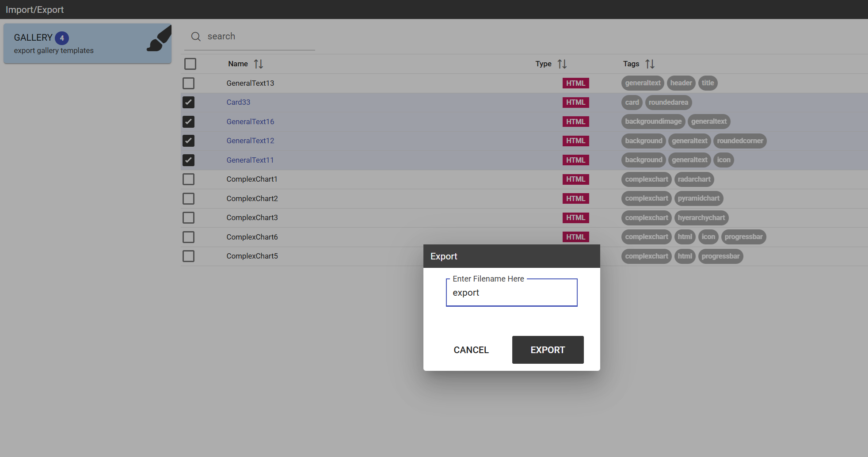
Task: Uncheck the Card33 row checkbox
Action: 188,103
